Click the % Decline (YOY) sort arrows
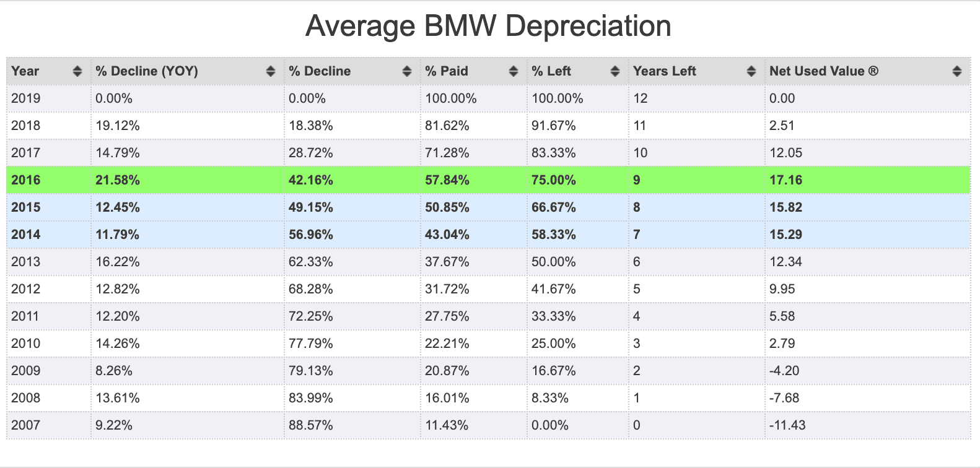Screen dimensions: 980x468 tap(271, 71)
